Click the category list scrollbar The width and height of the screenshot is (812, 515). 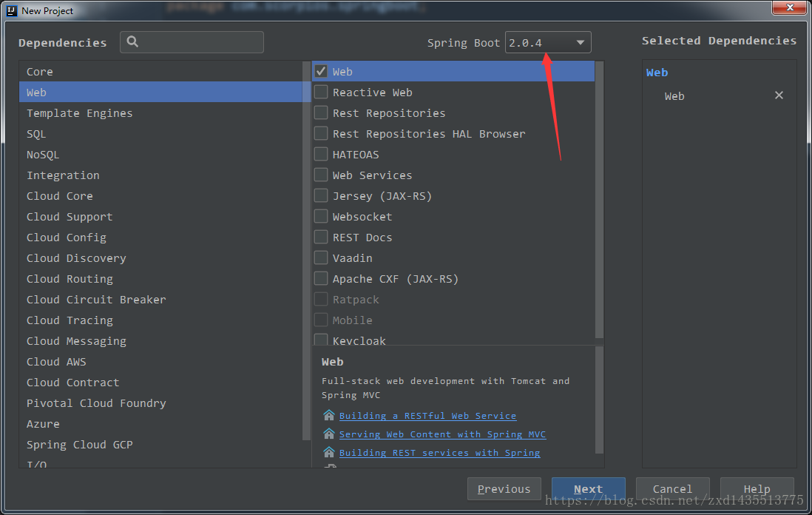point(306,252)
